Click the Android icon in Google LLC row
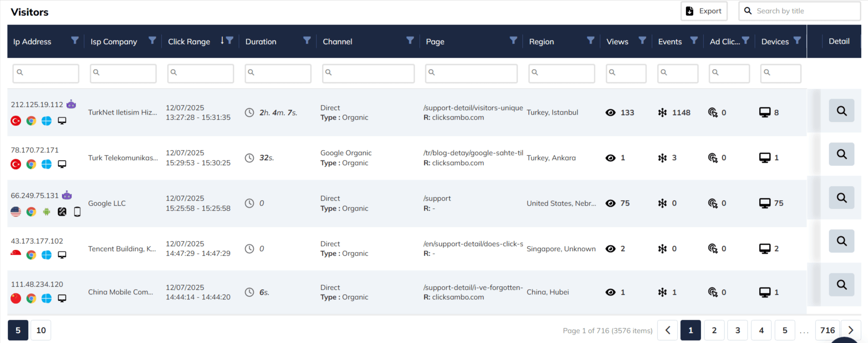Image resolution: width=868 pixels, height=343 pixels. (x=46, y=212)
